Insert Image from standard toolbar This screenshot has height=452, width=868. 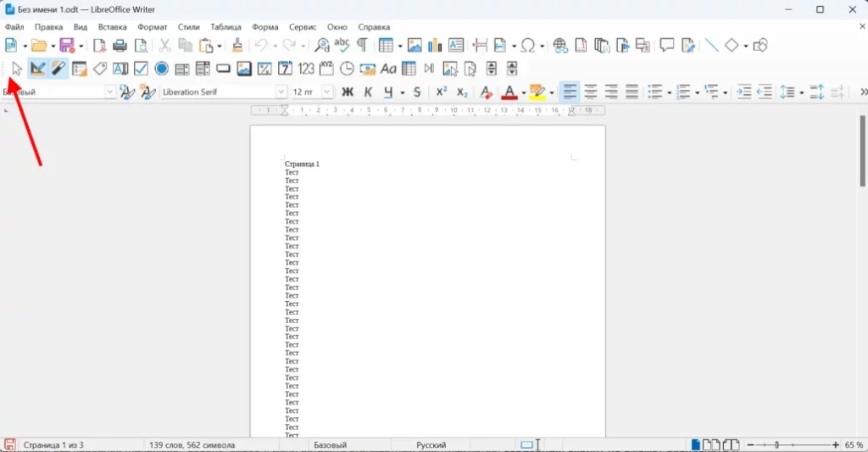pos(414,46)
